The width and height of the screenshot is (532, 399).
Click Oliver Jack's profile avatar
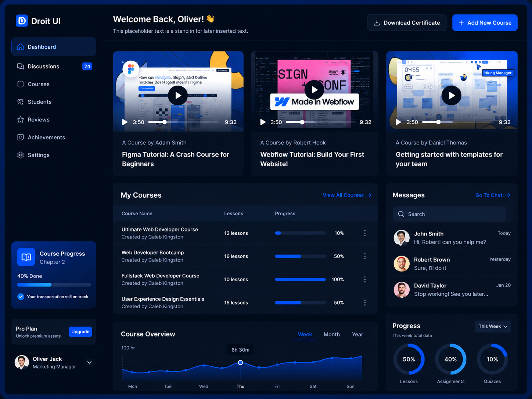coord(22,362)
